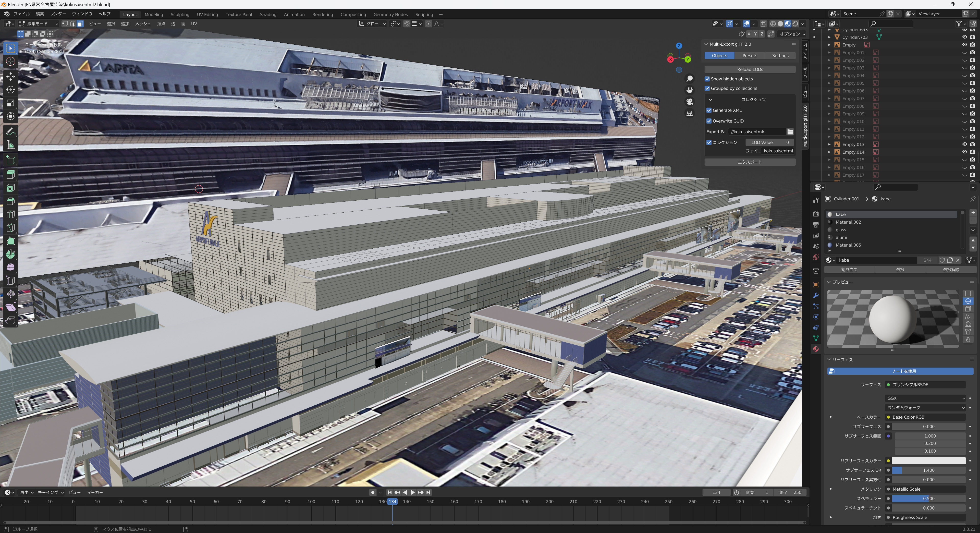Toggle ノードを使用 (Use Nodes) button

pos(900,371)
